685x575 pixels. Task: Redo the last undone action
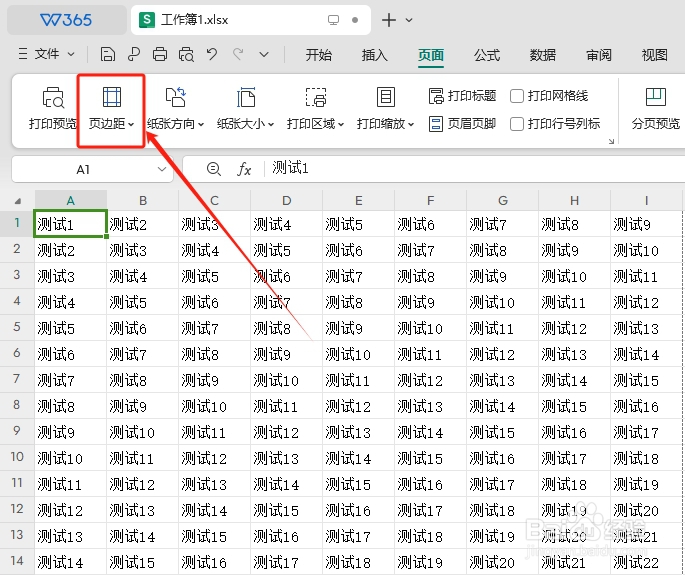pos(238,55)
